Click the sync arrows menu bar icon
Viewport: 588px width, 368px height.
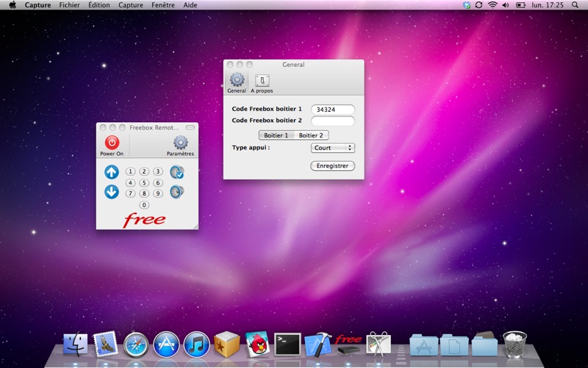click(478, 5)
